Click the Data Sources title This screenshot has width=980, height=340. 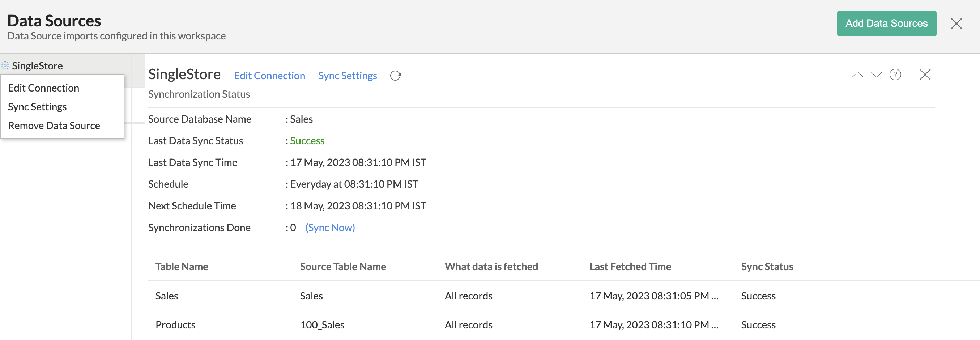(x=54, y=21)
